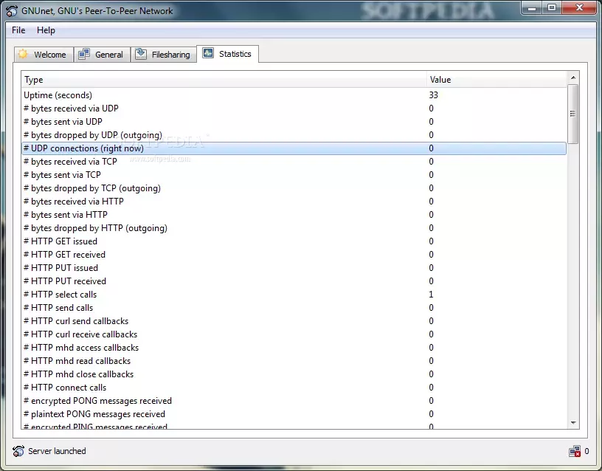
Task: Open the File menu
Action: point(18,30)
